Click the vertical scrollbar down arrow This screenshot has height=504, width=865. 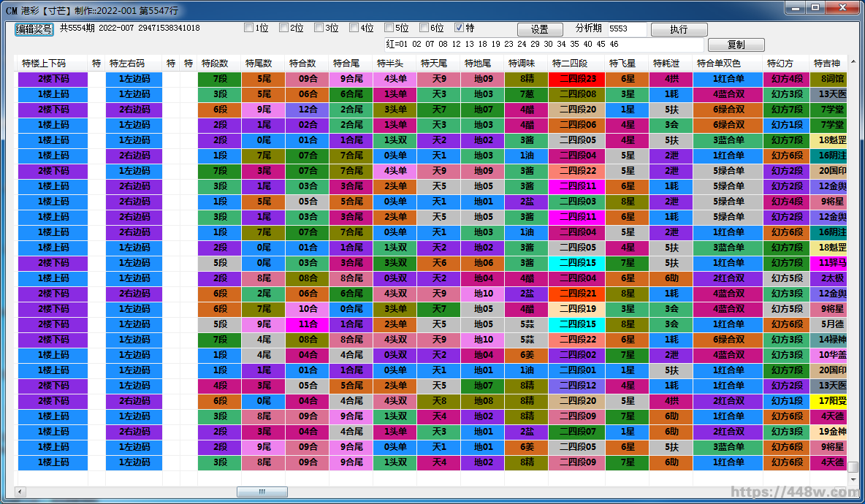tap(853, 478)
